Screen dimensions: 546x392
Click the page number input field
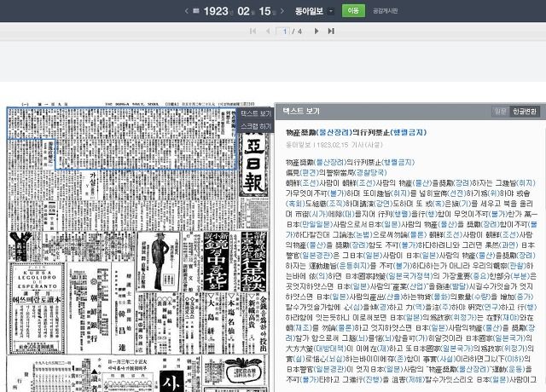[x=282, y=32]
